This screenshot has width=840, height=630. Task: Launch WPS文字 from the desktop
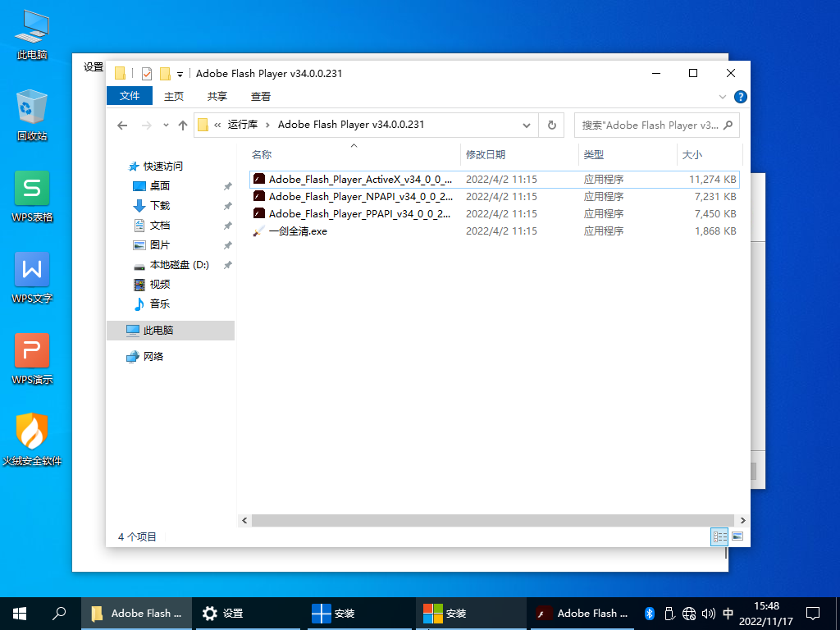[x=32, y=277]
